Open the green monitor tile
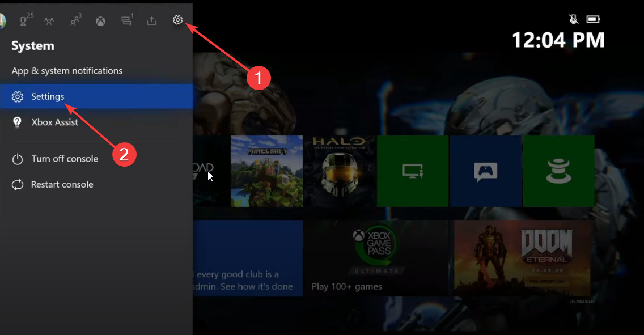This screenshot has width=644, height=335. [413, 171]
